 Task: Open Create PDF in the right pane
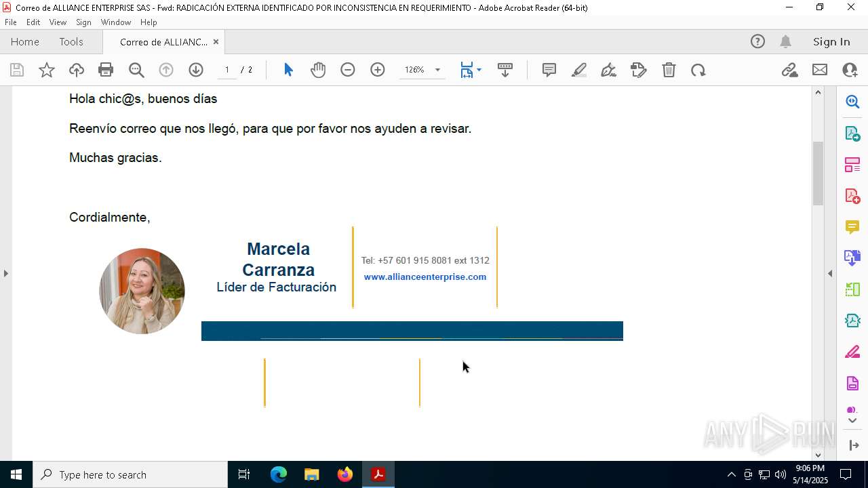852,195
